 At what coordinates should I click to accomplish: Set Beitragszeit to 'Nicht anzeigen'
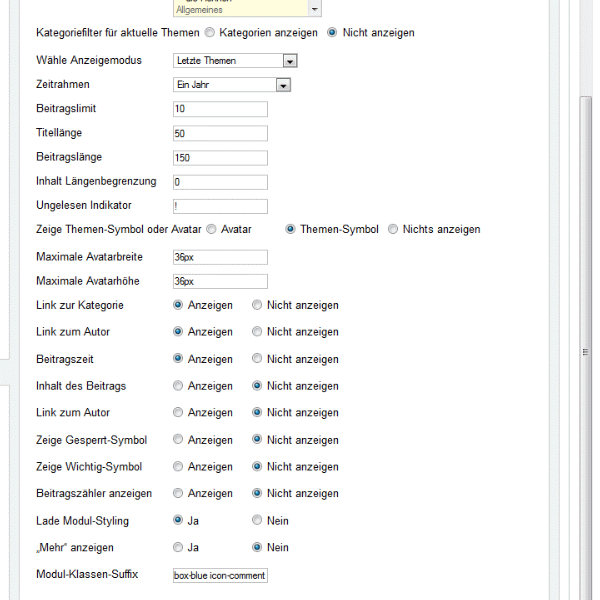[x=258, y=359]
